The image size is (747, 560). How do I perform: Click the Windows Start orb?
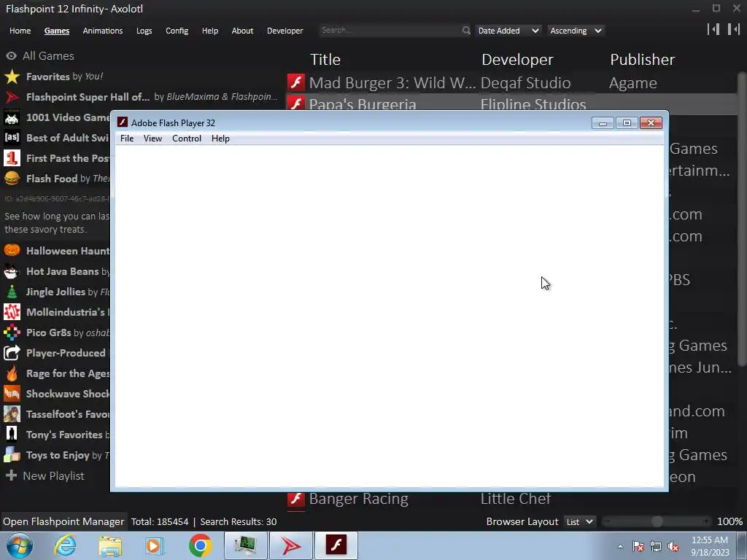point(19,545)
